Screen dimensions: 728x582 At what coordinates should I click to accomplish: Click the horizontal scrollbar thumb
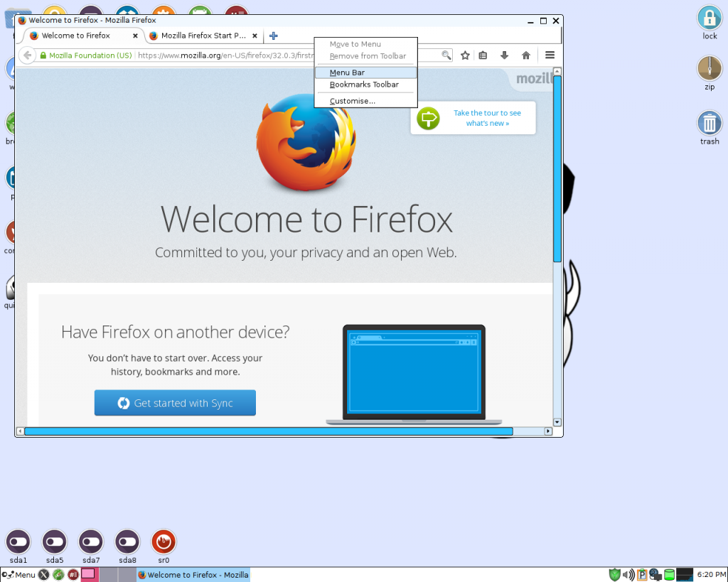[x=268, y=431]
